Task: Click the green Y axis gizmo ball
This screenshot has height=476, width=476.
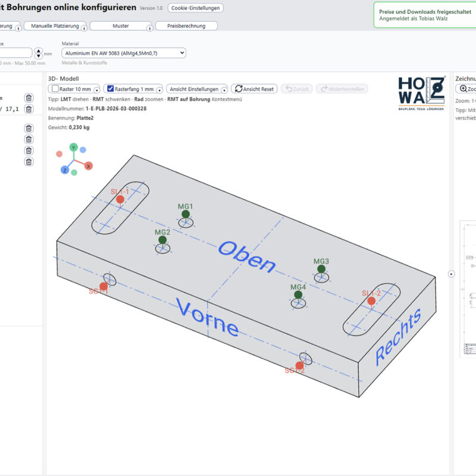Action: (73, 148)
